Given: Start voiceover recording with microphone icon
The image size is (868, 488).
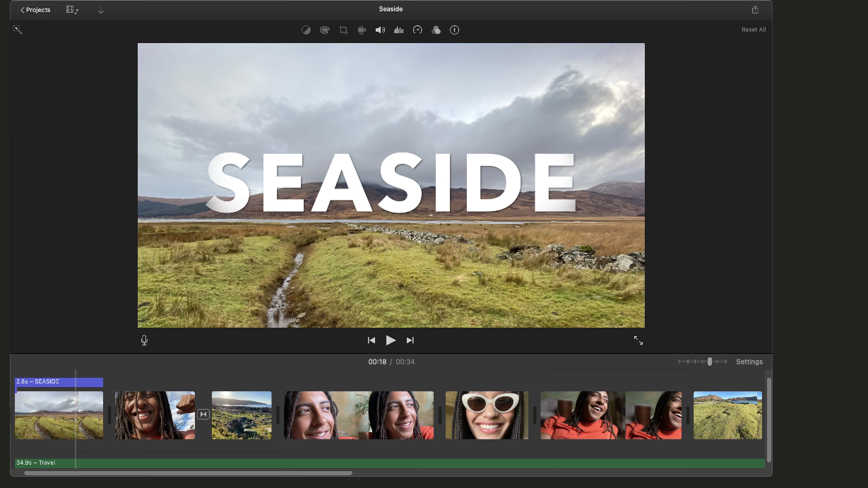Looking at the screenshot, I should pyautogui.click(x=144, y=340).
